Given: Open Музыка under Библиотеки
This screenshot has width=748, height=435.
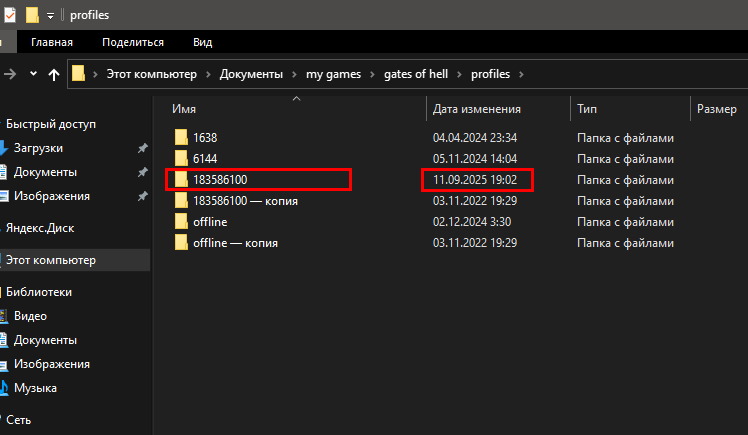Looking at the screenshot, I should (x=35, y=388).
